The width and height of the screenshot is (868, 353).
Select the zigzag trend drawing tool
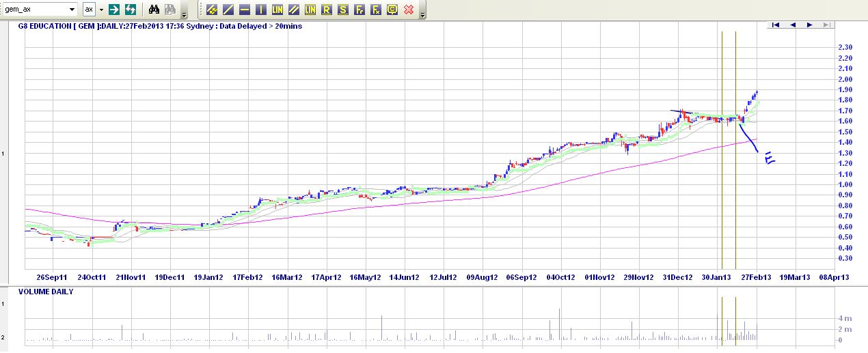point(212,10)
